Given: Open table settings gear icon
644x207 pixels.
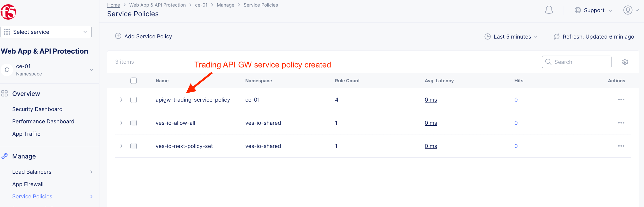Looking at the screenshot, I should click(625, 62).
